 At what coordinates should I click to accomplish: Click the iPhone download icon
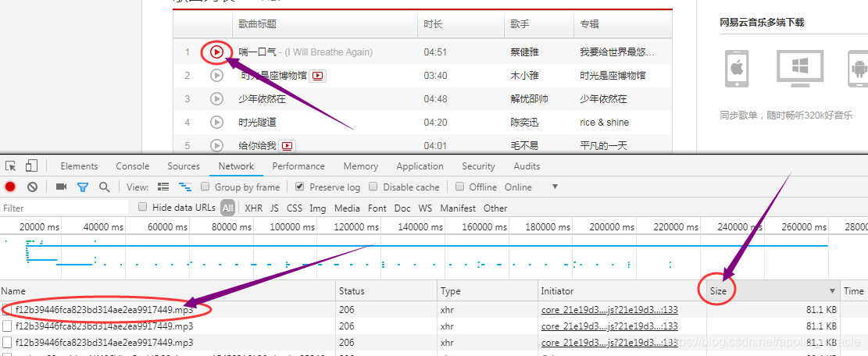[736, 69]
